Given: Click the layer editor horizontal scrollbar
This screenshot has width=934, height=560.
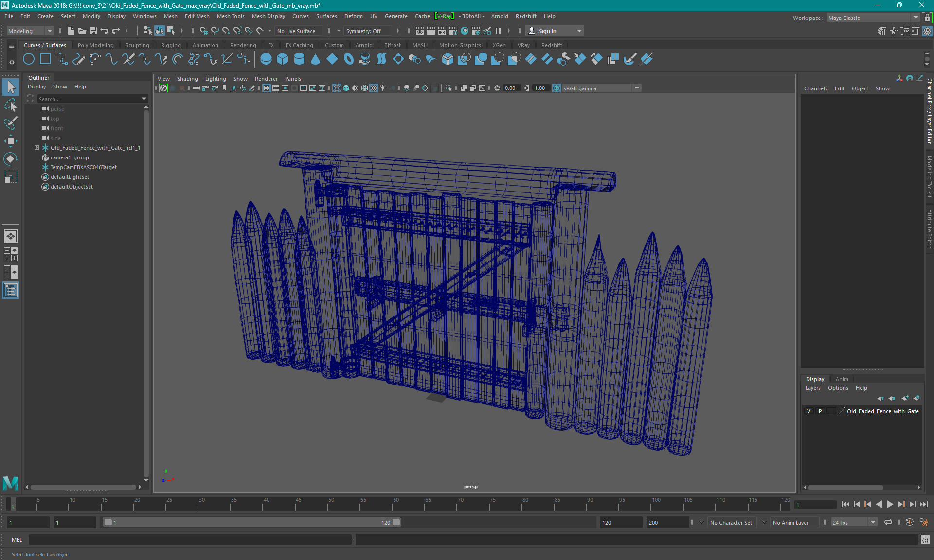Looking at the screenshot, I should tap(846, 487).
